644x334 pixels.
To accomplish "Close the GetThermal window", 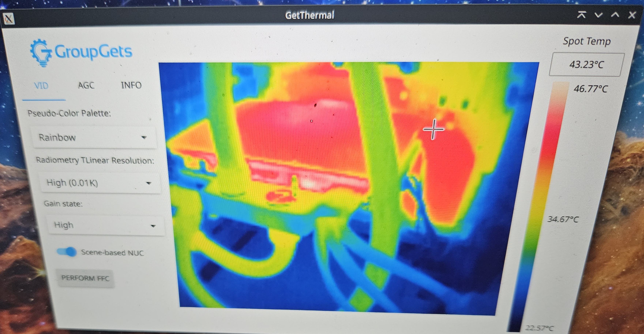I will [x=632, y=15].
